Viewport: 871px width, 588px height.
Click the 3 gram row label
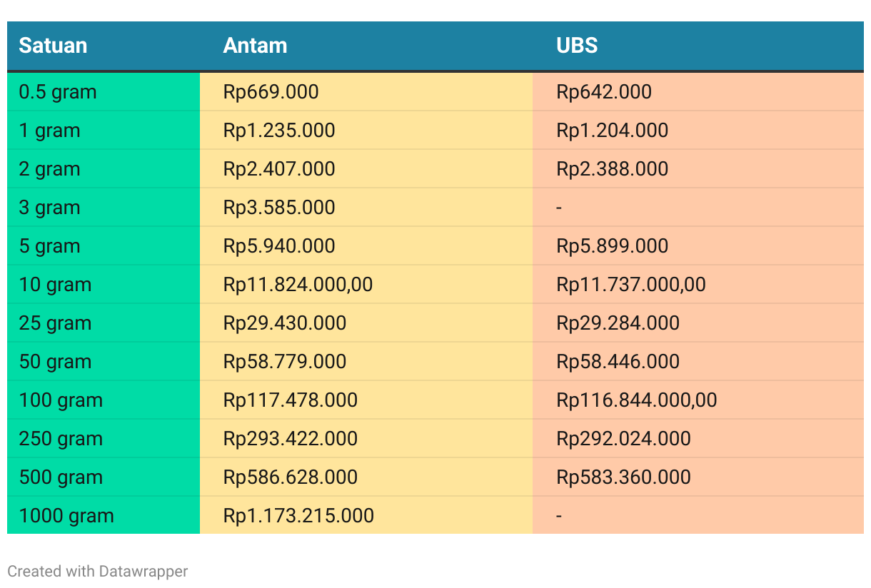[x=49, y=208]
